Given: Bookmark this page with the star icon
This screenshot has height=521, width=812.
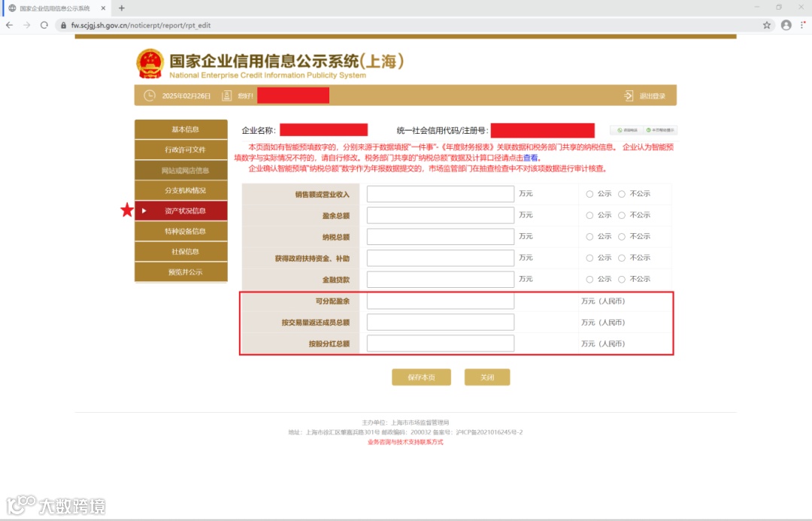Looking at the screenshot, I should coord(767,25).
